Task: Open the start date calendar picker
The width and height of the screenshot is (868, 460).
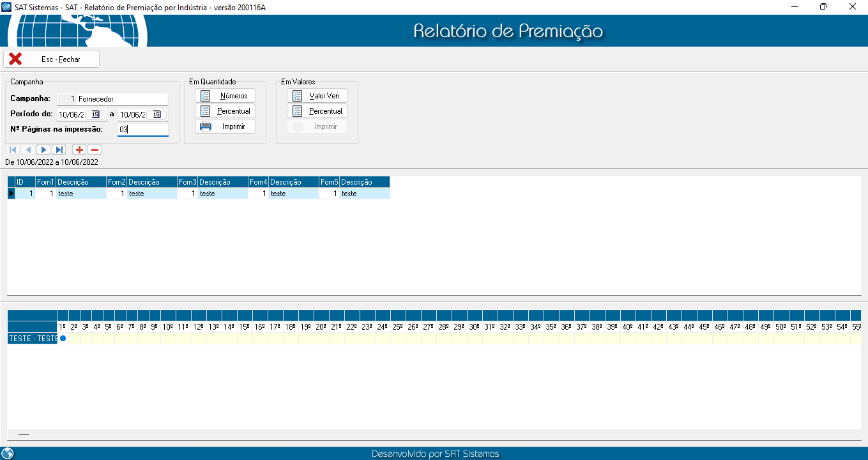Action: pyautogui.click(x=95, y=114)
